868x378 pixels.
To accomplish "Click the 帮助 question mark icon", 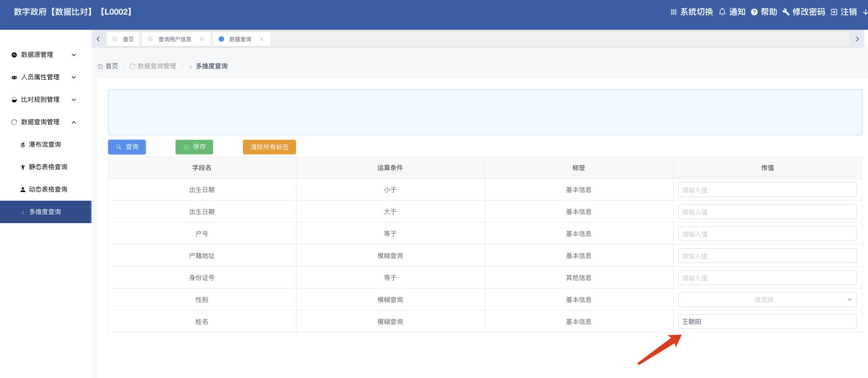I will click(x=754, y=12).
